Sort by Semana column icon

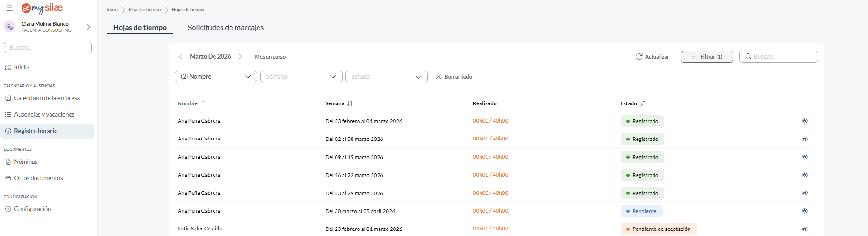(x=350, y=103)
